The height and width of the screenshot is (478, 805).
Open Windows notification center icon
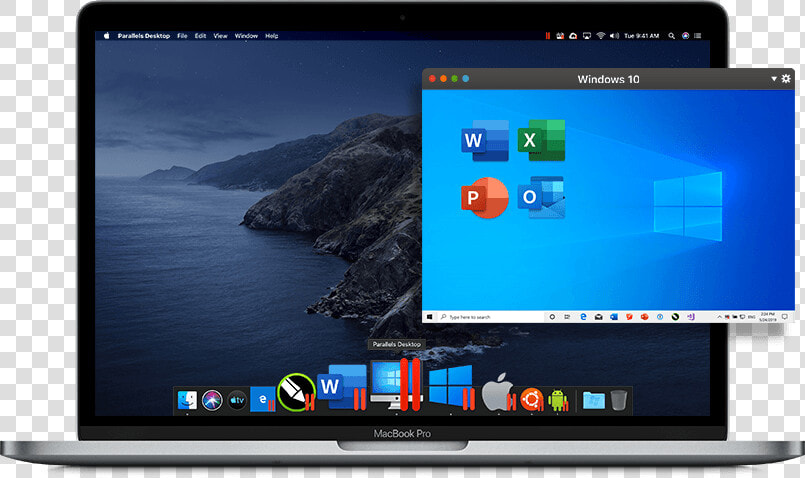[784, 317]
